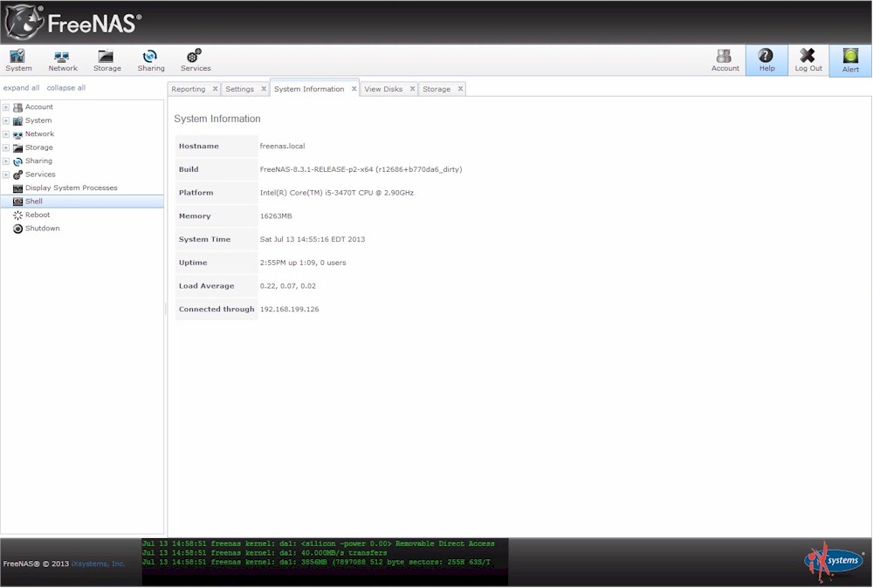Open Display System Processes

tap(71, 188)
